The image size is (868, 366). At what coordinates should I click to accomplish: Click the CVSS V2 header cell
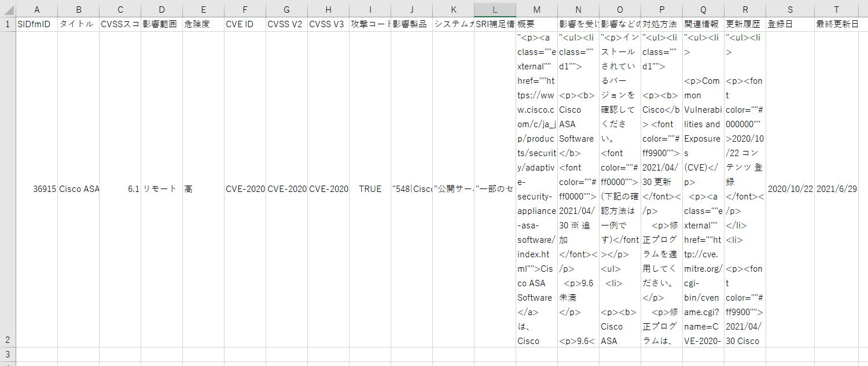287,24
